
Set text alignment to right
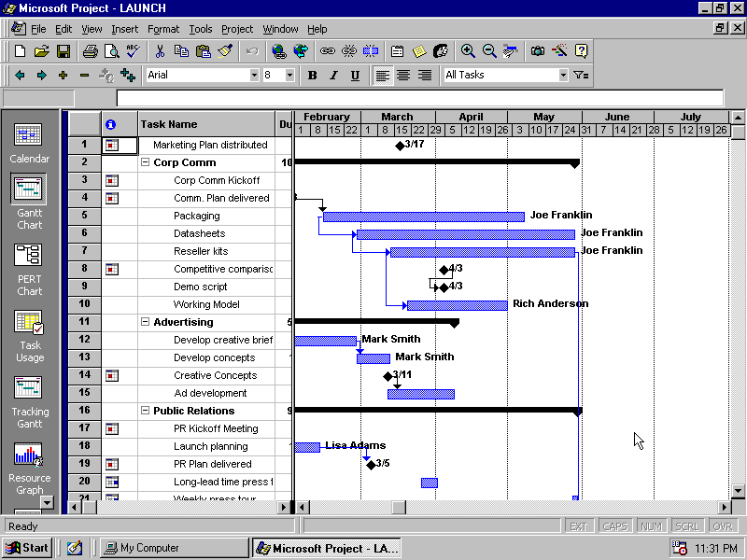pyautogui.click(x=425, y=76)
